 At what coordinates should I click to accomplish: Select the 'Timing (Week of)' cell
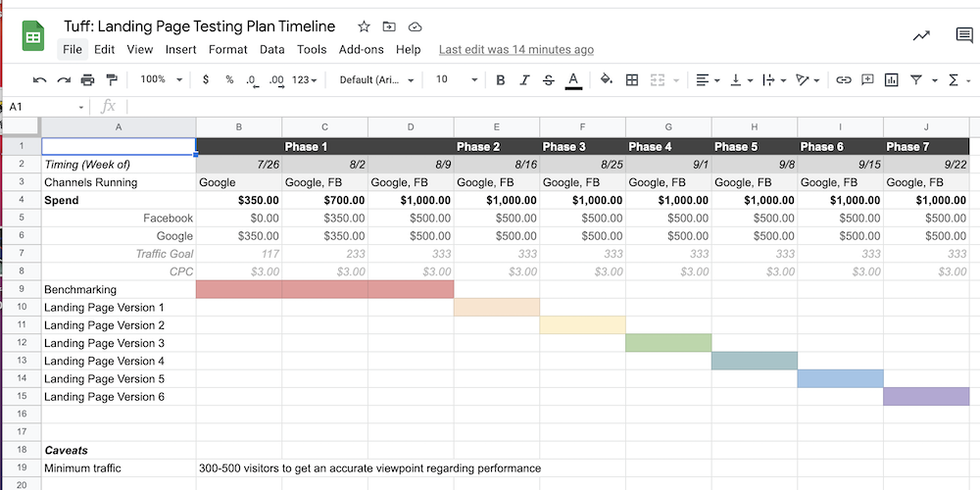tap(119, 165)
